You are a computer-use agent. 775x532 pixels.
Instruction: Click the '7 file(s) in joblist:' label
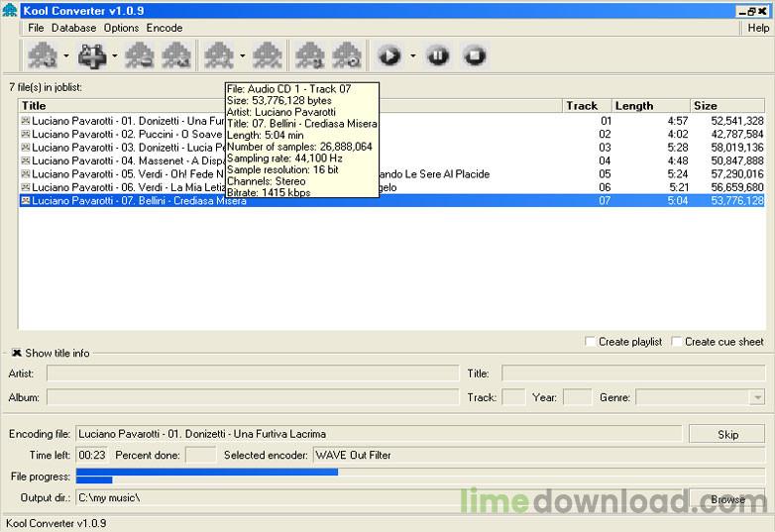[x=46, y=87]
